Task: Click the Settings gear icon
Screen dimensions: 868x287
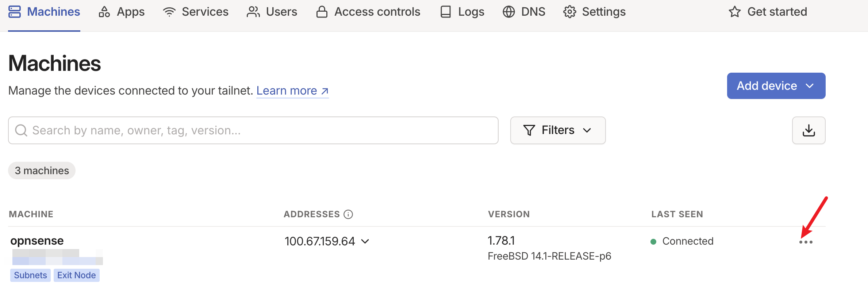Action: point(569,12)
